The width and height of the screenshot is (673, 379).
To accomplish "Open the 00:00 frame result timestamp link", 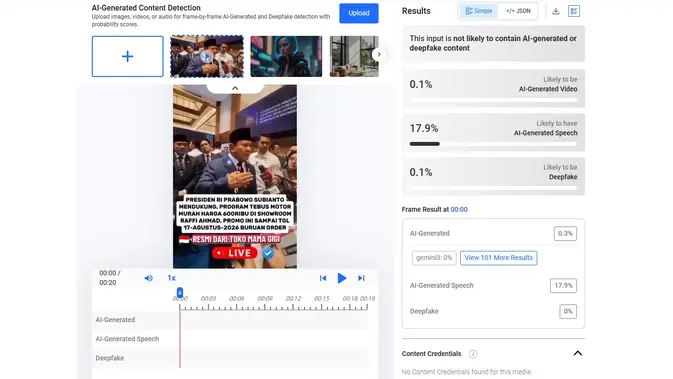I will pyautogui.click(x=459, y=209).
